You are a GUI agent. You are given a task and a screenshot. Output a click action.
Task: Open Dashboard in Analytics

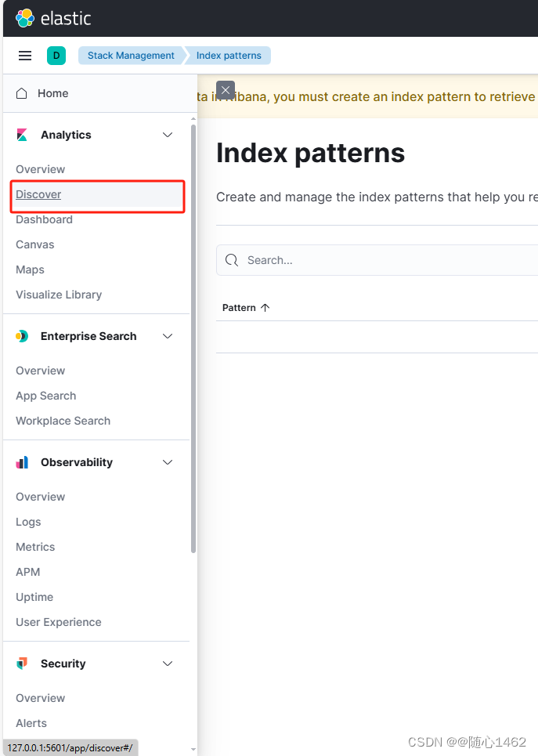(45, 219)
